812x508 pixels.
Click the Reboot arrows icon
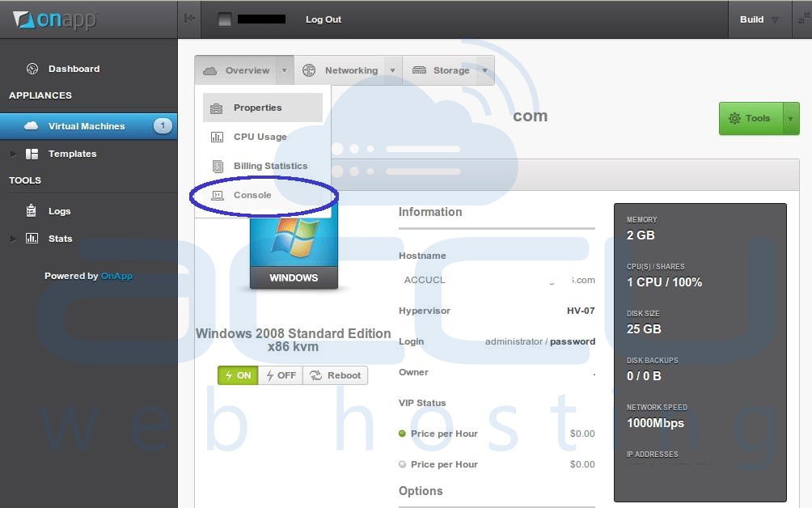coord(316,375)
